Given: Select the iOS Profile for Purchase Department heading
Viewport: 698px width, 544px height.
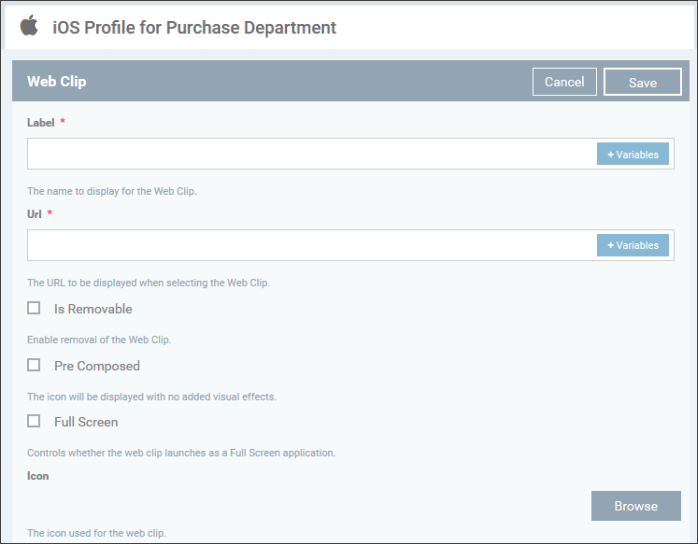Looking at the screenshot, I should point(194,28).
